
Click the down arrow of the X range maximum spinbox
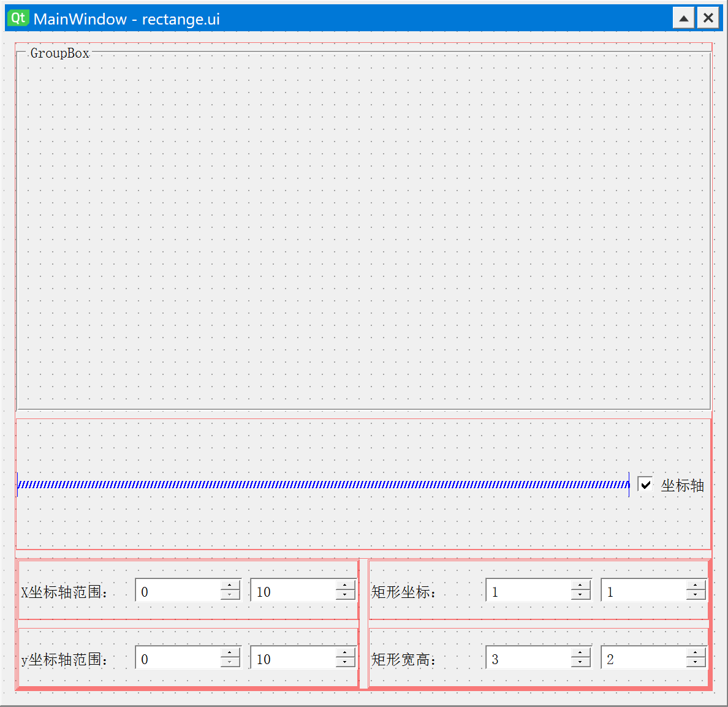point(346,595)
